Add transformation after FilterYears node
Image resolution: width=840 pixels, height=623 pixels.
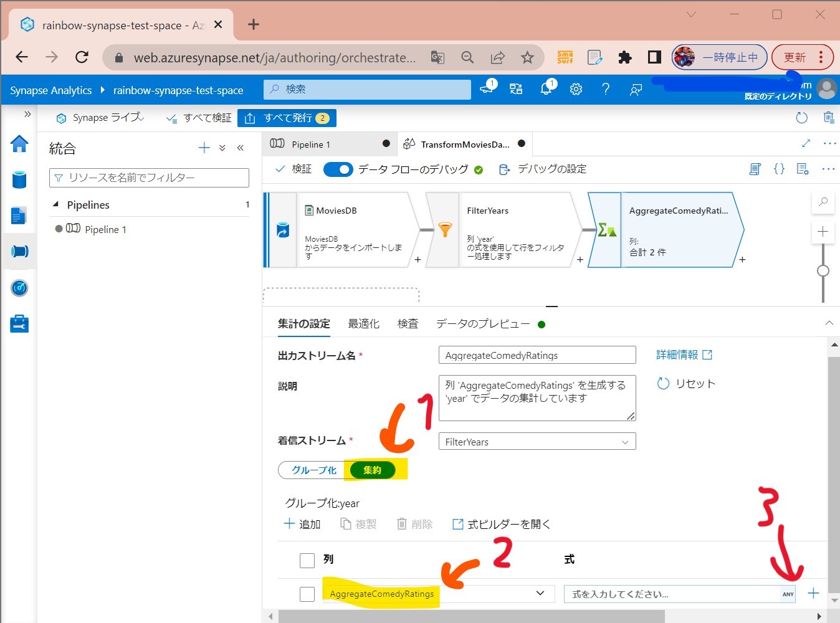click(580, 260)
